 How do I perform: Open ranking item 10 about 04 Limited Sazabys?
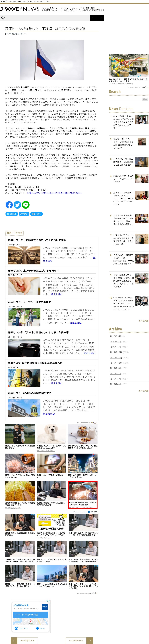pyautogui.click(x=129, y=303)
